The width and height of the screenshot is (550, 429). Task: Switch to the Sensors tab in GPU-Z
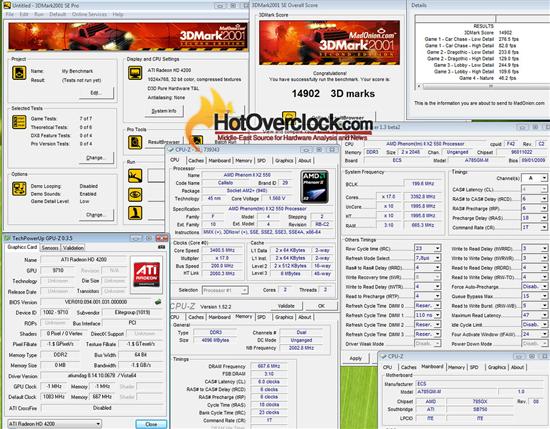(x=50, y=248)
